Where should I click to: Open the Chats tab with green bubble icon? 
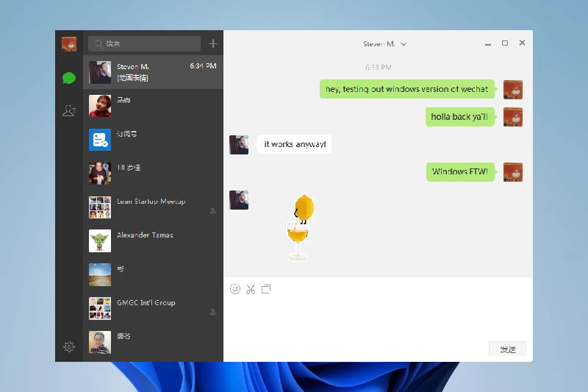tap(69, 78)
